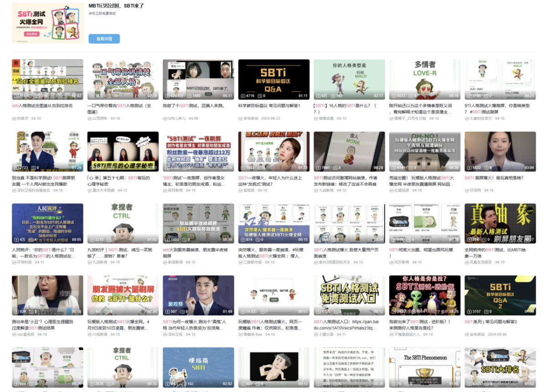This screenshot has width=547, height=392.
Task: Click play count icon on 真抽象 最新人格测试 video
Action: pyautogui.click(x=469, y=238)
